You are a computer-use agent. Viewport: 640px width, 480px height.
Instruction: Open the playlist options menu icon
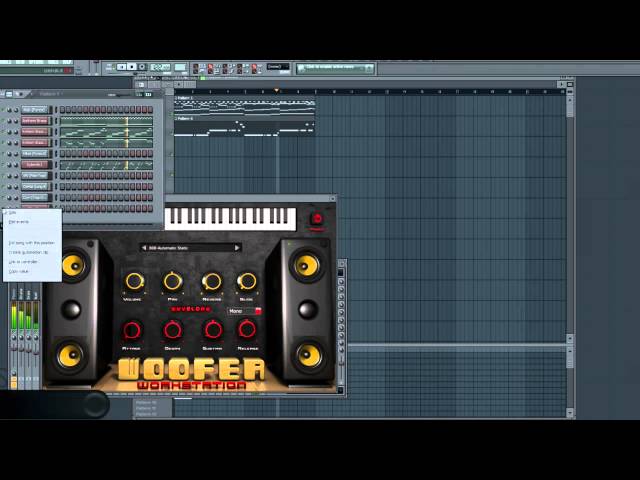click(141, 84)
